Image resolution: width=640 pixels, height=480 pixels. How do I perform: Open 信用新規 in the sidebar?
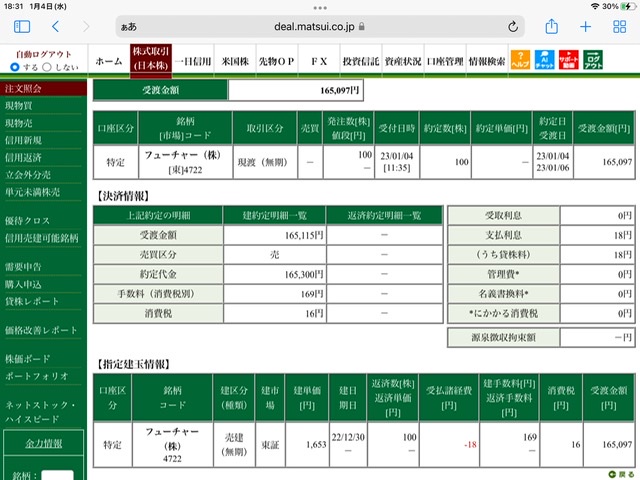point(23,140)
